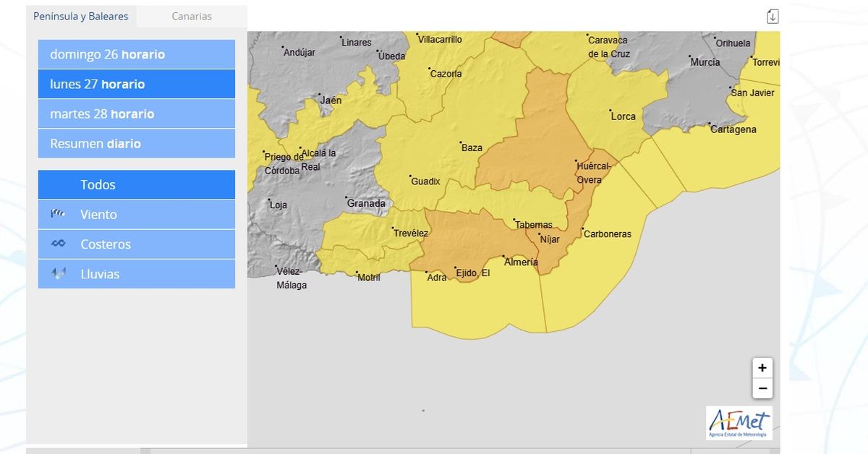Click the Orihuela label on map
Viewport: 868px width, 454px height.
(733, 43)
